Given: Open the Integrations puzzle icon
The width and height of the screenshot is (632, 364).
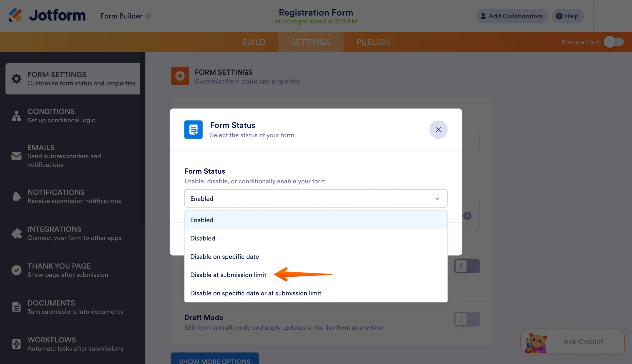Looking at the screenshot, I should 17,233.
